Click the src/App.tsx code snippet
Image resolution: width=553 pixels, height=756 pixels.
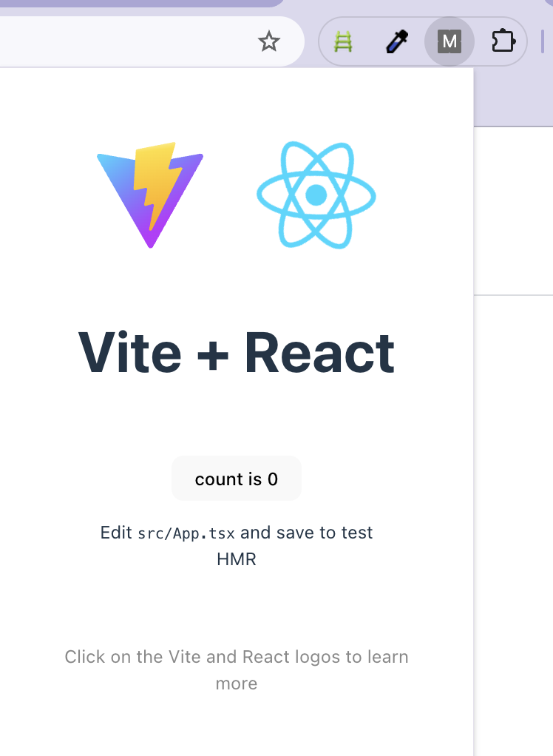click(186, 533)
